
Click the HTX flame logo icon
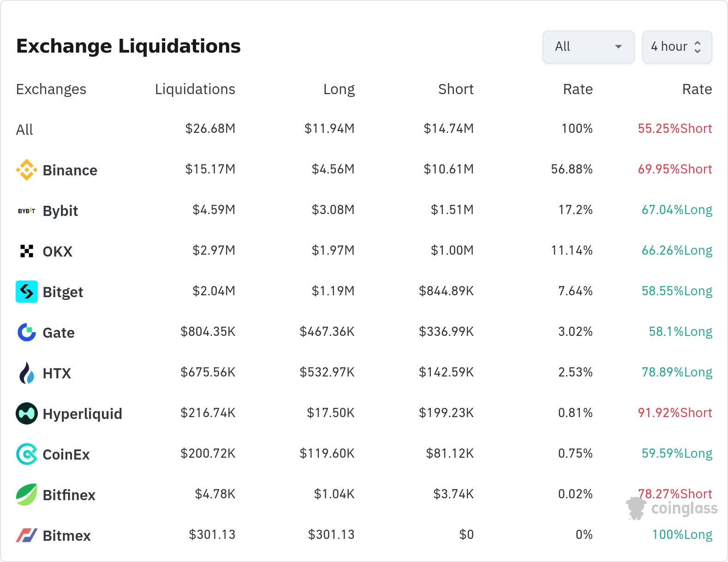click(x=27, y=373)
